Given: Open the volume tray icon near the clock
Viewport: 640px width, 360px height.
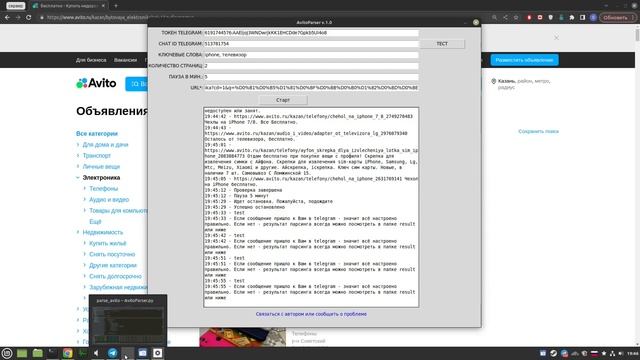Looking at the screenshot, I should pyautogui.click(x=621, y=353).
